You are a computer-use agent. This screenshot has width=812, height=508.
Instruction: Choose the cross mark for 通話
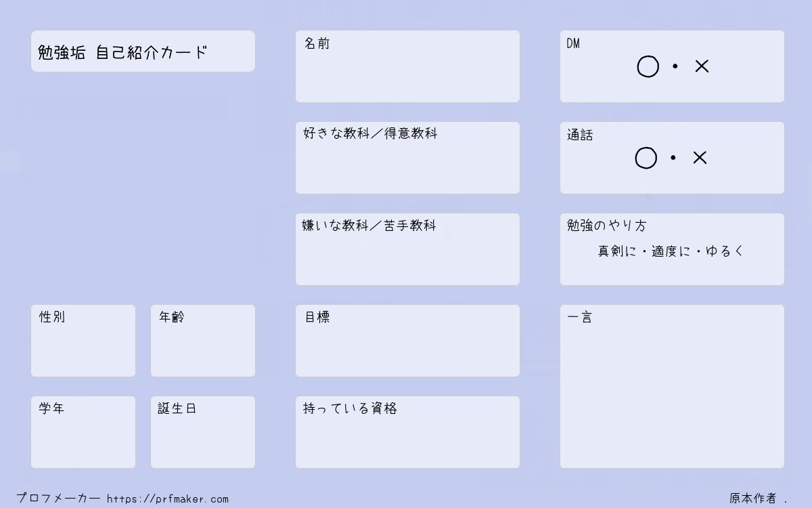point(700,158)
